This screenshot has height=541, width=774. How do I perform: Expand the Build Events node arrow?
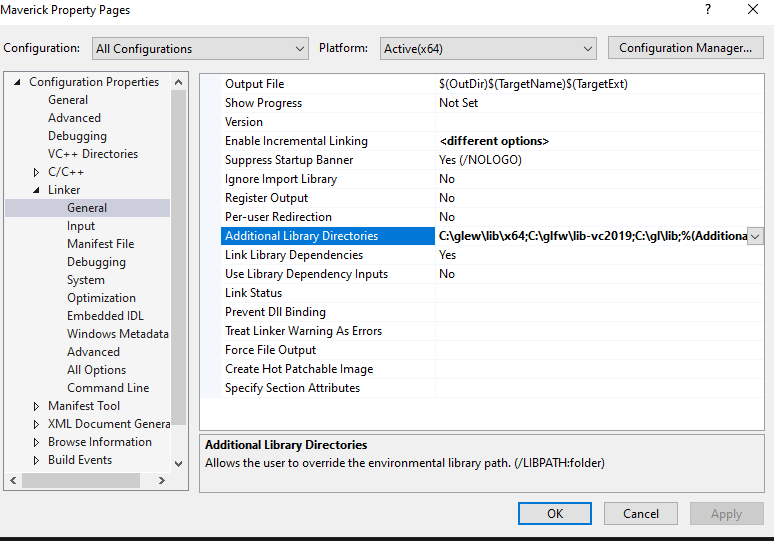(36, 460)
